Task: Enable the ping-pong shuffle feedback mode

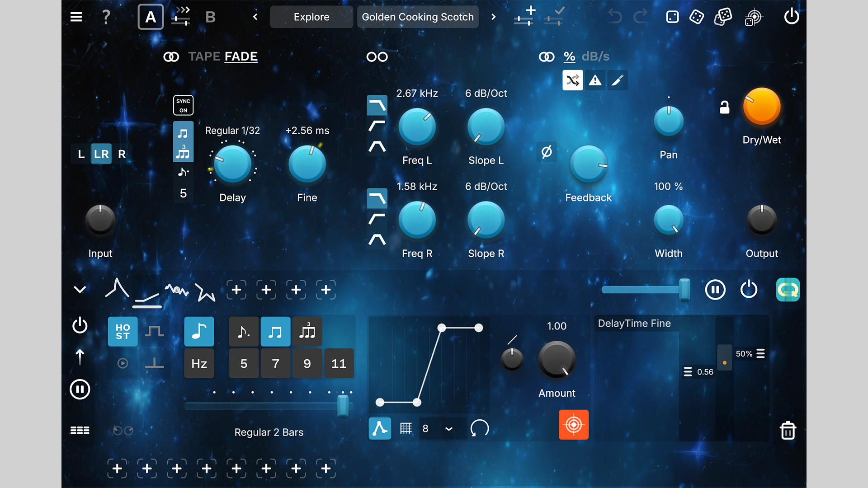Action: coord(573,80)
